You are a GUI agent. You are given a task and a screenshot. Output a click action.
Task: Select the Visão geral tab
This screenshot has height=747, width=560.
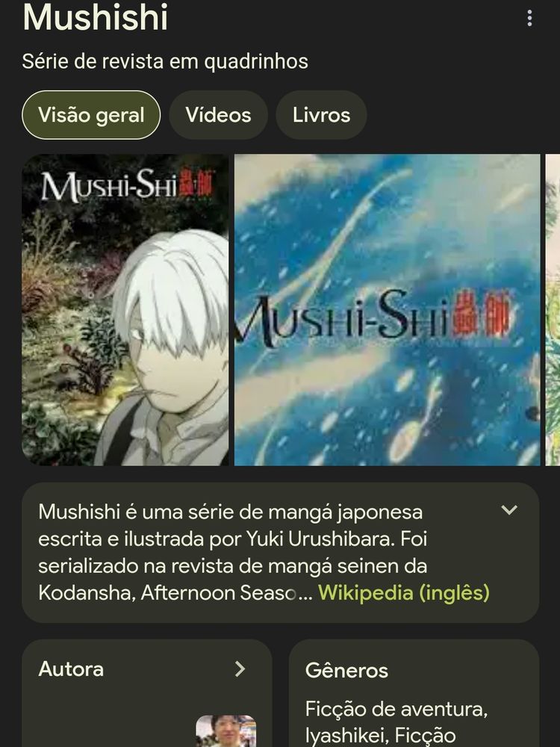tap(91, 115)
